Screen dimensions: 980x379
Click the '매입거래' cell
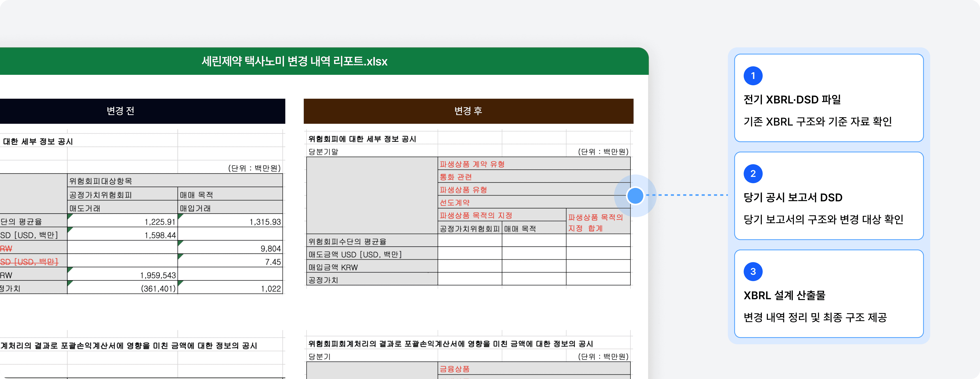[230, 207]
